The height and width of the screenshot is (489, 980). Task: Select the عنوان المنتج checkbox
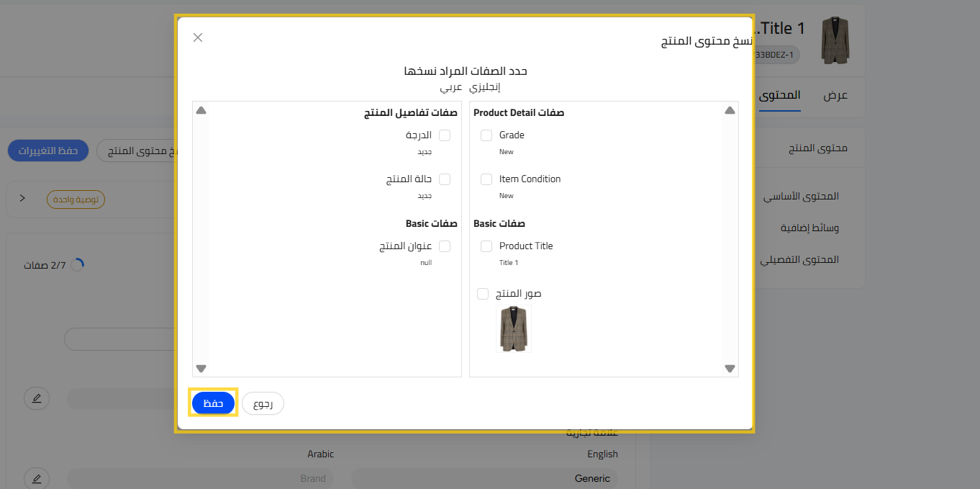[445, 246]
